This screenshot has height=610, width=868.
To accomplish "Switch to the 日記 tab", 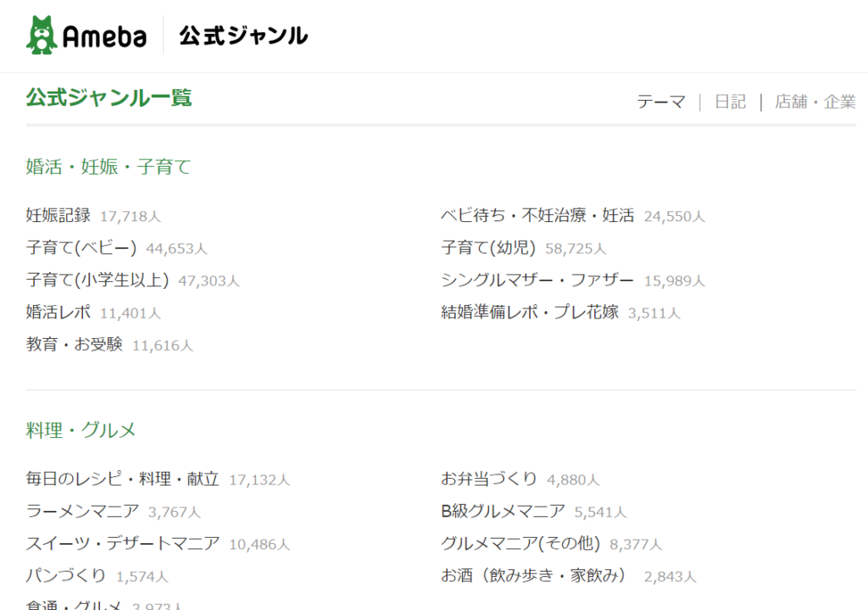I will point(730,102).
